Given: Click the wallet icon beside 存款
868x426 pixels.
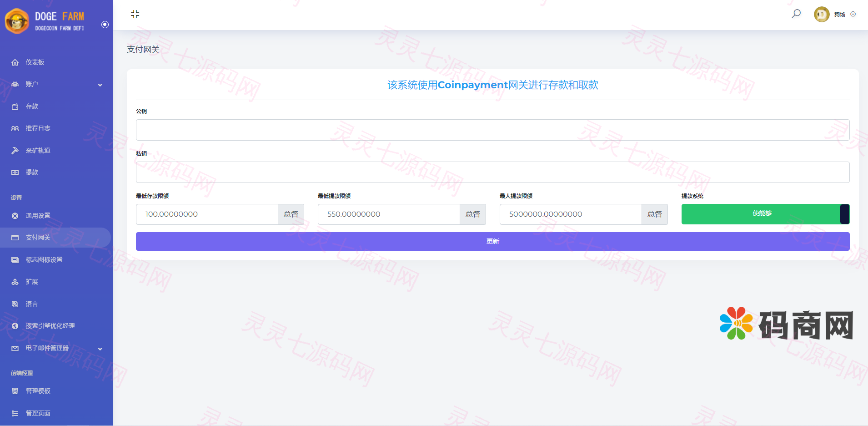Looking at the screenshot, I should point(15,106).
